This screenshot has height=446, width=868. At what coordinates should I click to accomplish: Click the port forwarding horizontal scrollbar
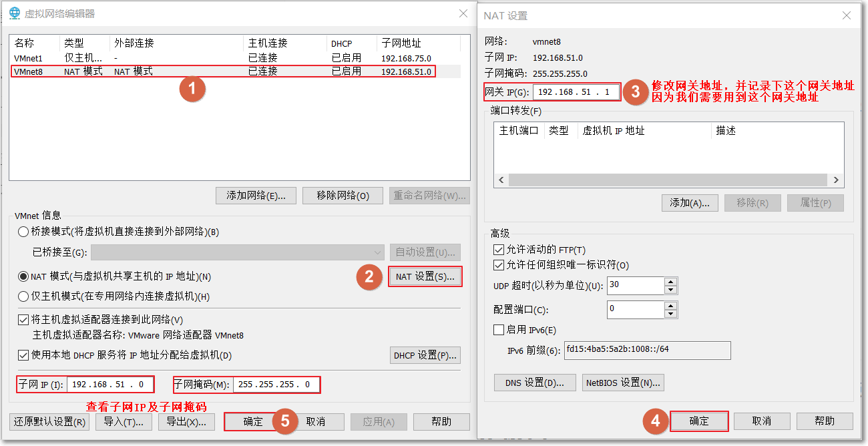(x=668, y=180)
